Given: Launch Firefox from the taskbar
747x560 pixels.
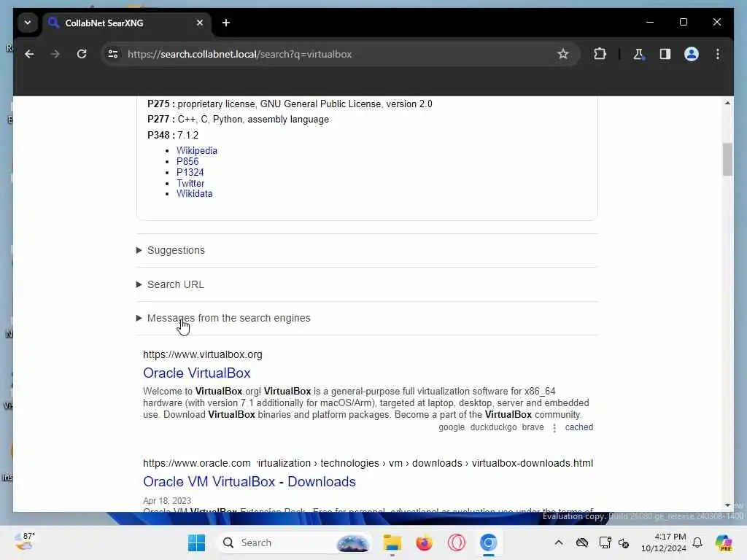Looking at the screenshot, I should point(424,542).
